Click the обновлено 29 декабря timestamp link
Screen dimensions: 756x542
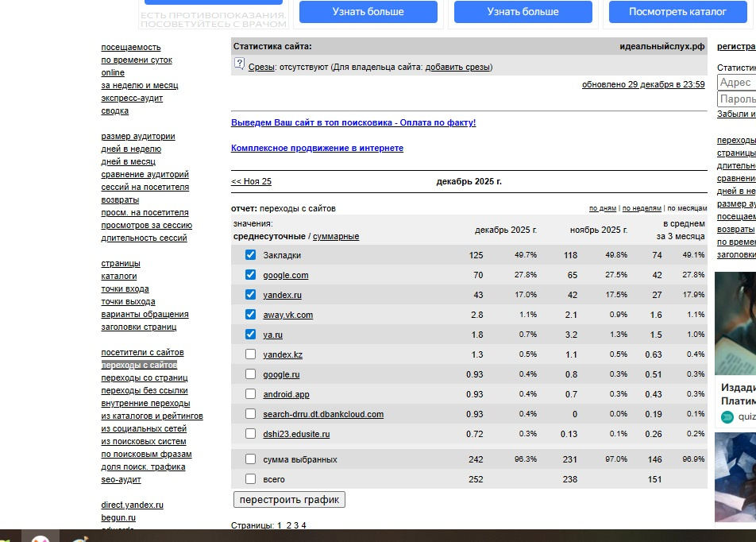(x=643, y=84)
